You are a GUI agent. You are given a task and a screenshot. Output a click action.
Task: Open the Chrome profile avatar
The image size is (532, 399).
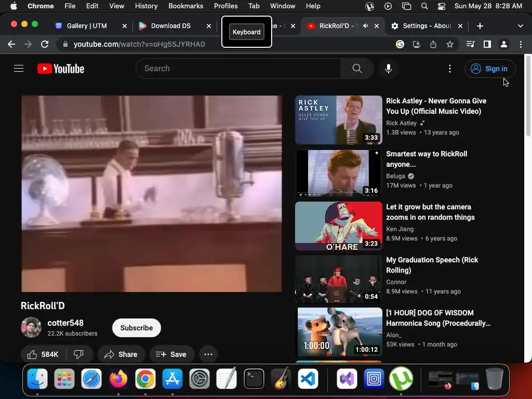pyautogui.click(x=504, y=44)
